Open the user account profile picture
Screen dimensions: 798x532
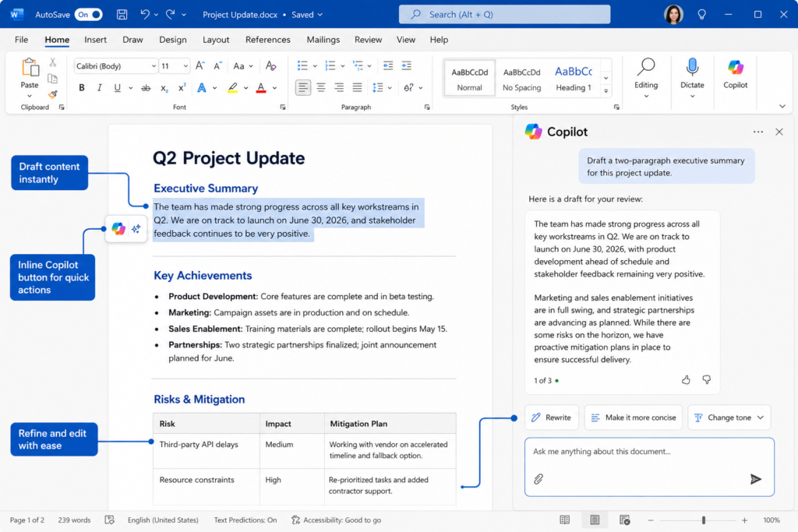(x=673, y=14)
